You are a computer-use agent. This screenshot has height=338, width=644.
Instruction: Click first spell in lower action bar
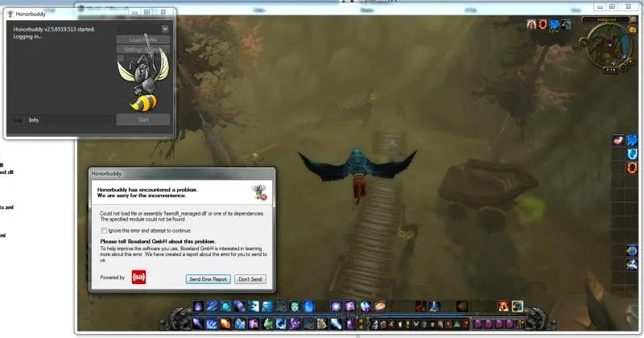198,324
